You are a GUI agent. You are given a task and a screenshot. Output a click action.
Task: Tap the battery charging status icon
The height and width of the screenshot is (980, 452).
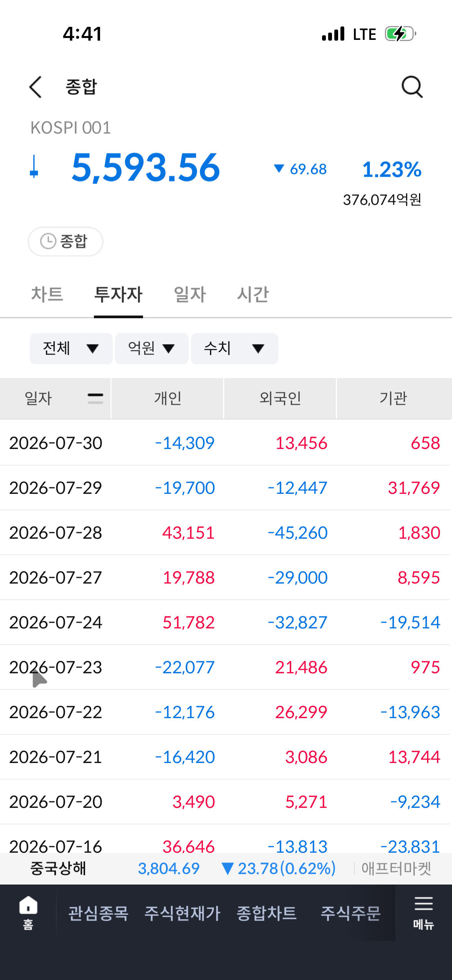[x=401, y=34]
